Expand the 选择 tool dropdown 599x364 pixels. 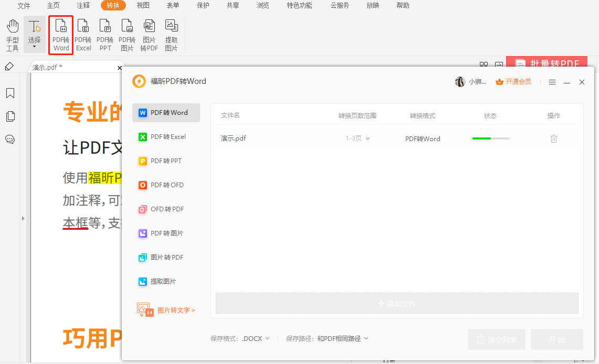(x=34, y=47)
